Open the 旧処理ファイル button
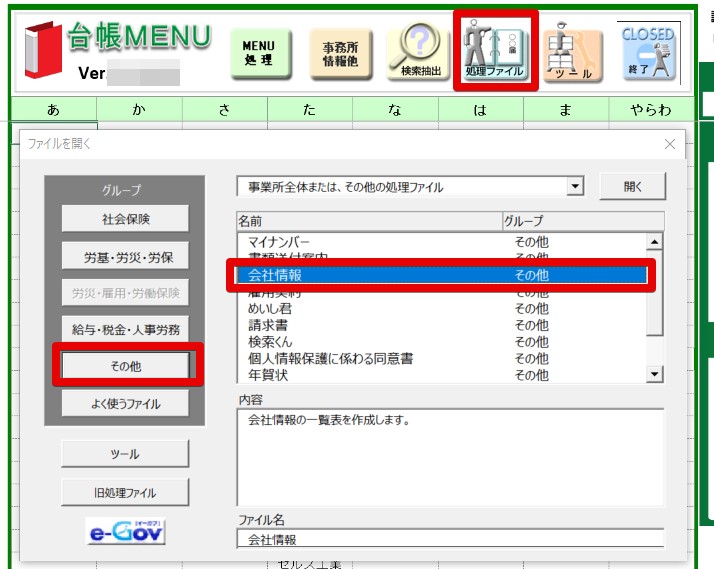 pos(125,493)
